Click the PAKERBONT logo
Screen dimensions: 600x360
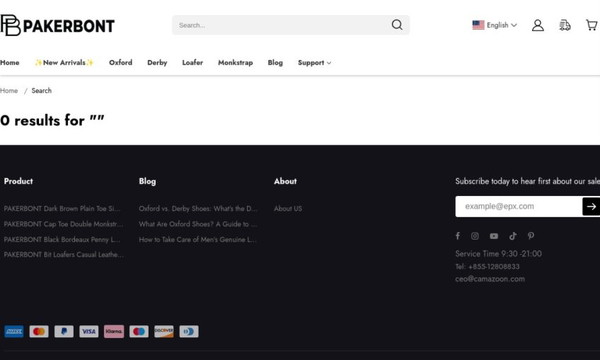(x=57, y=26)
